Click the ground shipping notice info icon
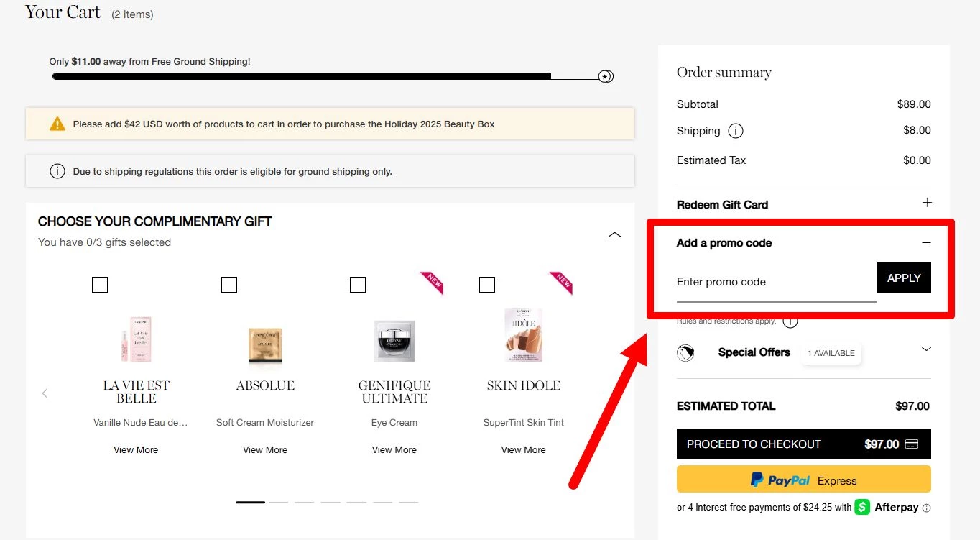 coord(57,172)
